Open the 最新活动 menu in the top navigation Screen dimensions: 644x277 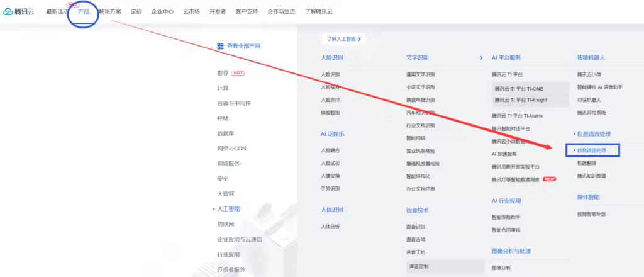click(57, 11)
